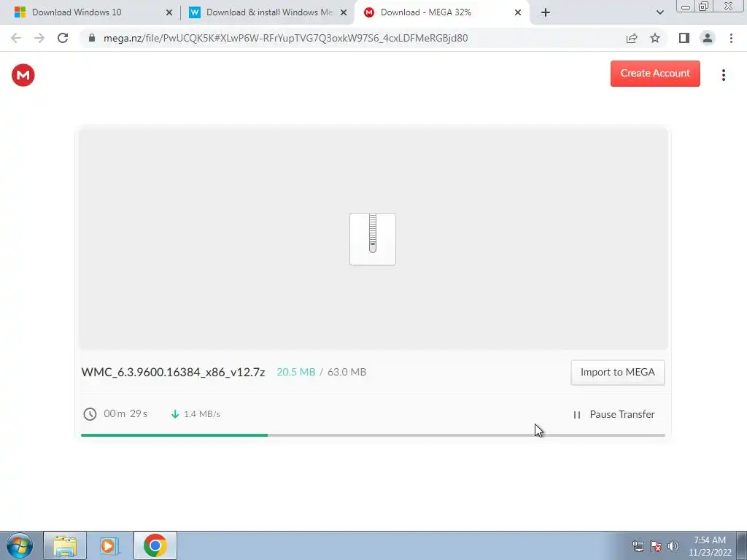The image size is (747, 560).
Task: Open the clock showing 7:54 AM
Action: pos(709,545)
